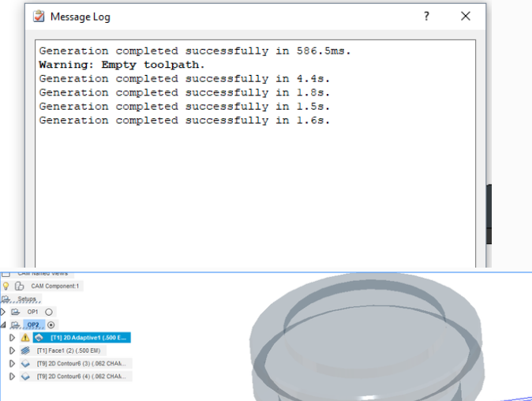Click the 2D Adaptive1 operation icon
Image resolution: width=532 pixels, height=401 pixels.
click(39, 338)
